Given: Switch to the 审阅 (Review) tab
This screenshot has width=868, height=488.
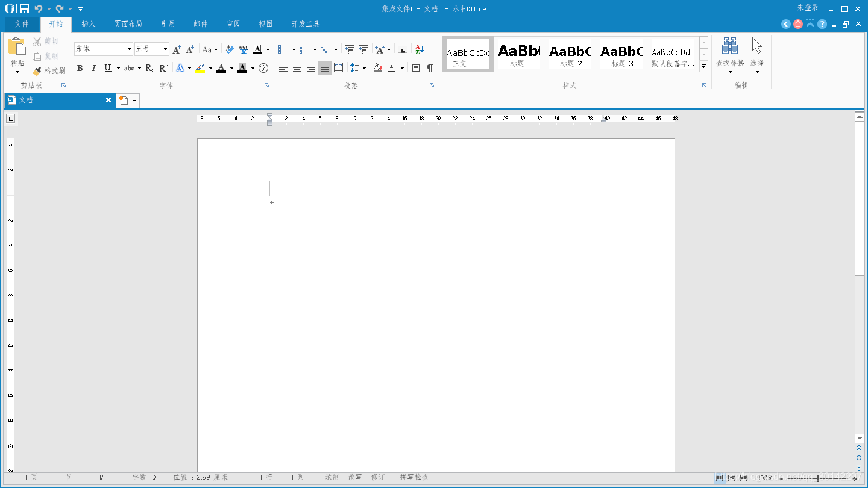Looking at the screenshot, I should pos(233,24).
